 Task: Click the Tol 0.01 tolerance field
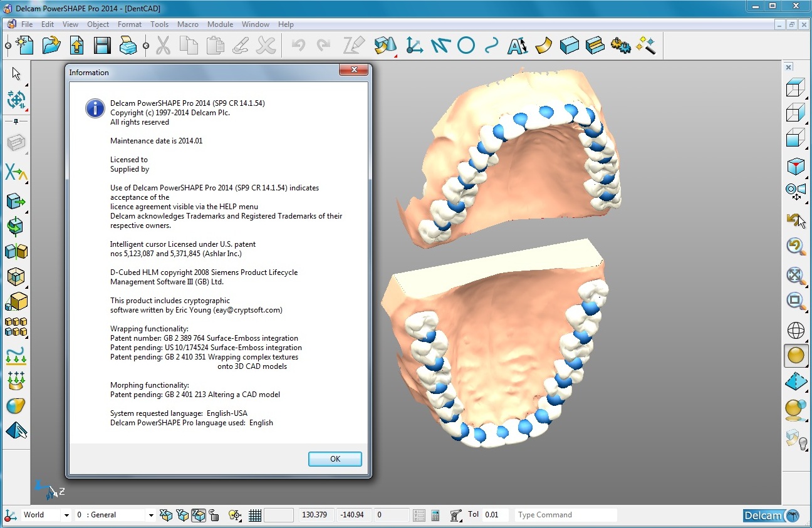[x=496, y=515]
